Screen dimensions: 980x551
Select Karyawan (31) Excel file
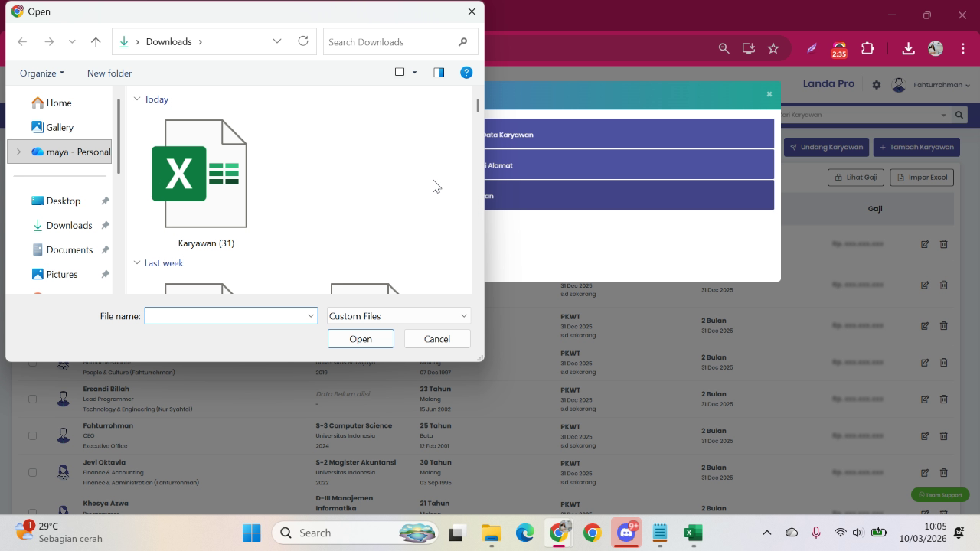tap(206, 184)
